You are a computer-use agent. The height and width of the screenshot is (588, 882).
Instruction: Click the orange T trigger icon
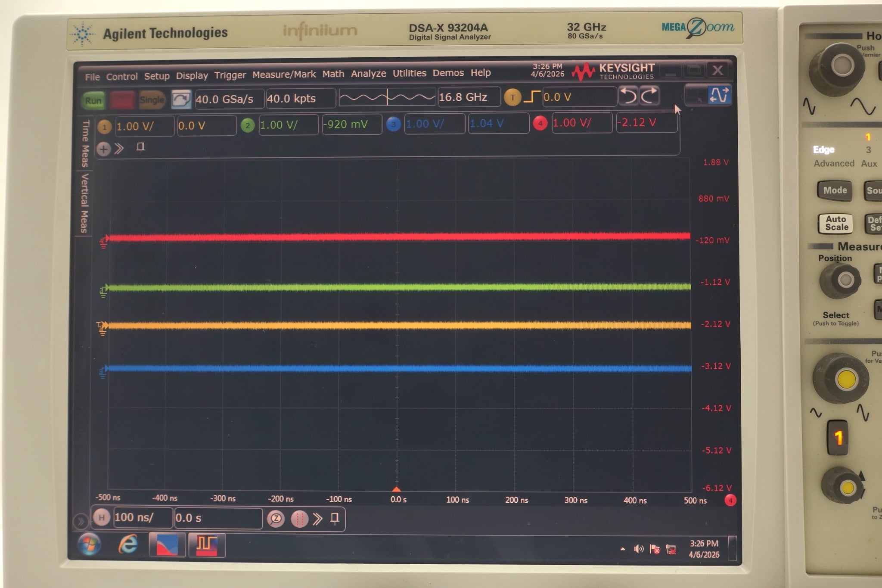pos(512,97)
